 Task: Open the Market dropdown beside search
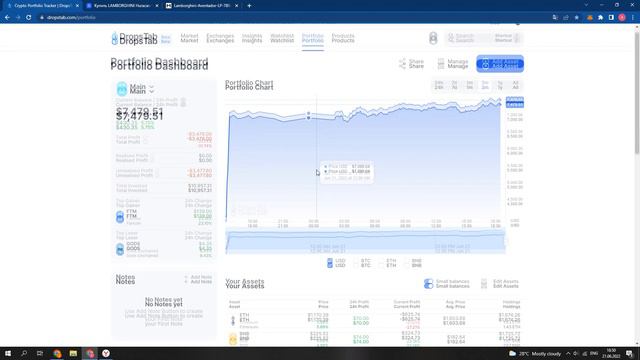pos(506,38)
